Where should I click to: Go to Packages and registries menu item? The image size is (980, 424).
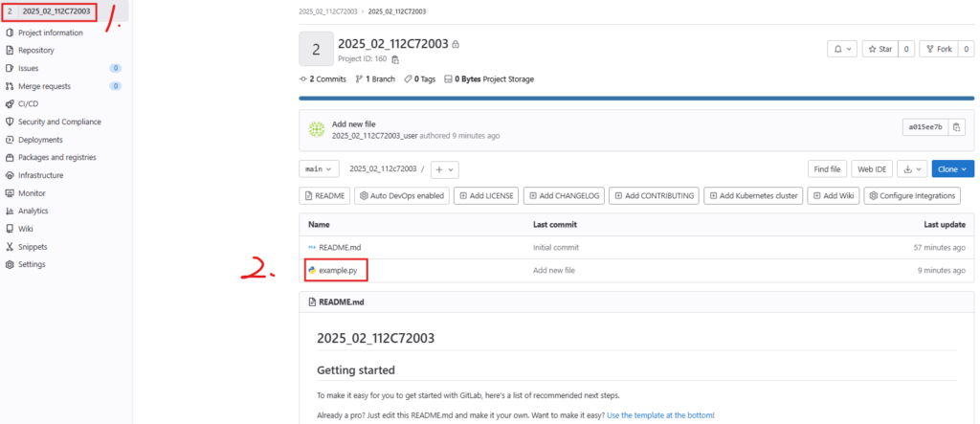click(56, 157)
